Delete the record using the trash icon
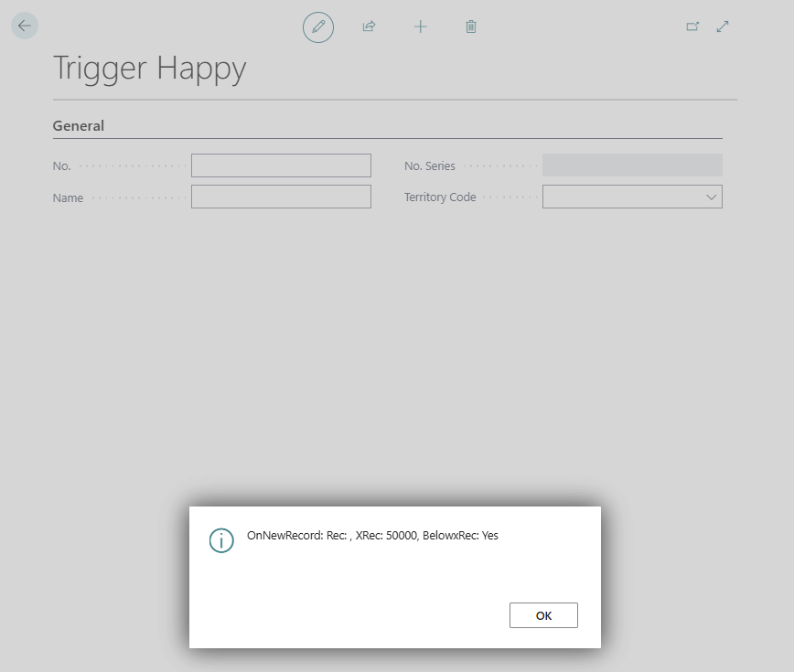The image size is (794, 672). pos(471,27)
